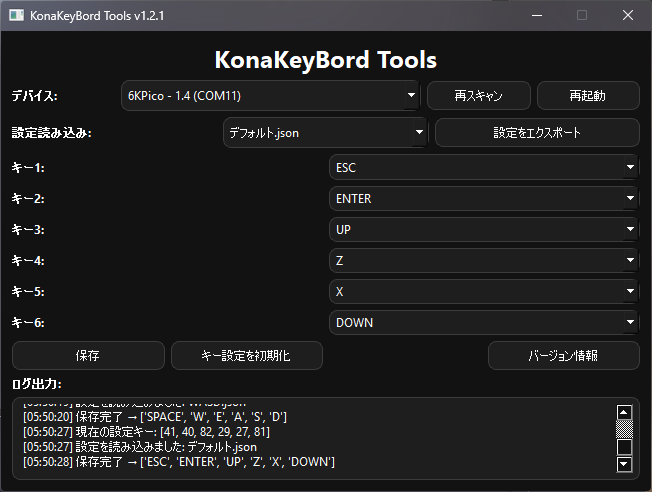Open the デバイス dropdown showing 6KPico

(x=270, y=96)
